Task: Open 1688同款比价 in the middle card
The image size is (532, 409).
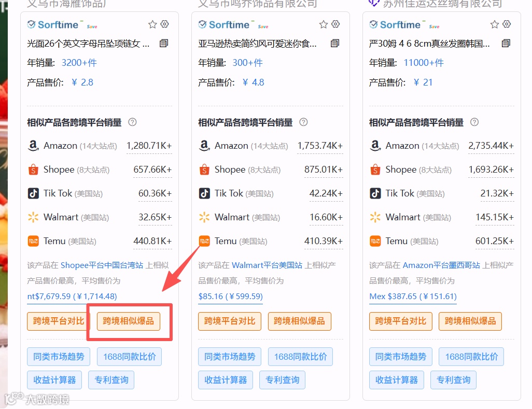Action: coord(300,357)
